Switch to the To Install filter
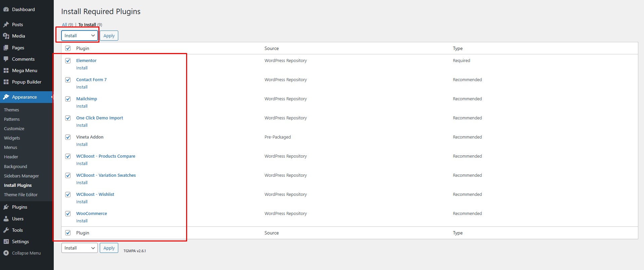 pyautogui.click(x=87, y=24)
